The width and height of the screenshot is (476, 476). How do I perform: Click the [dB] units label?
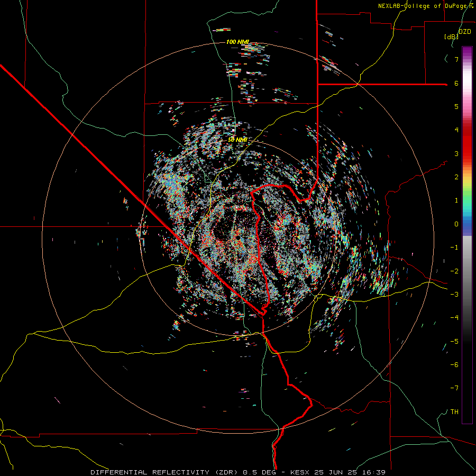[451, 36]
